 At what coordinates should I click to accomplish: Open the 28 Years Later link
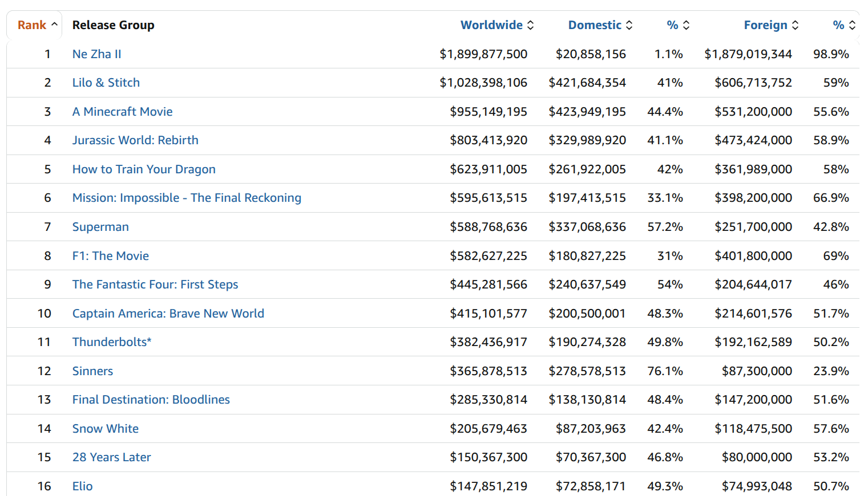[112, 457]
